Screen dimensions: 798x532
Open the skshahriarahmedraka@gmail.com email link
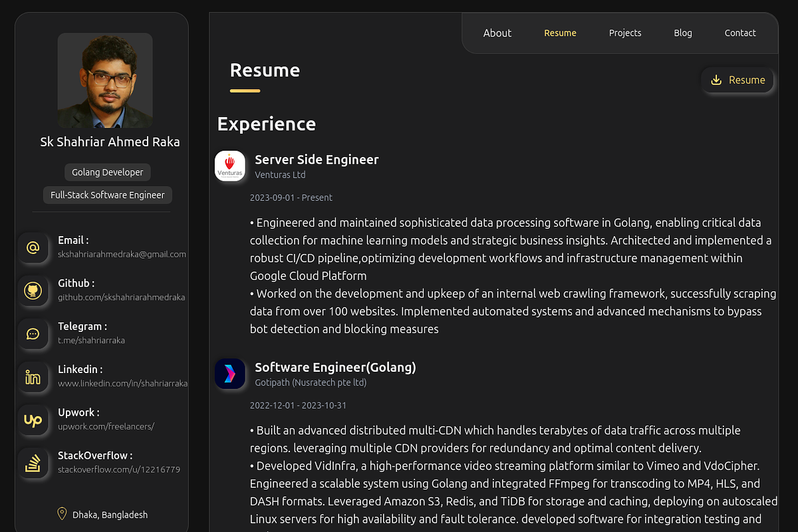[x=122, y=254]
